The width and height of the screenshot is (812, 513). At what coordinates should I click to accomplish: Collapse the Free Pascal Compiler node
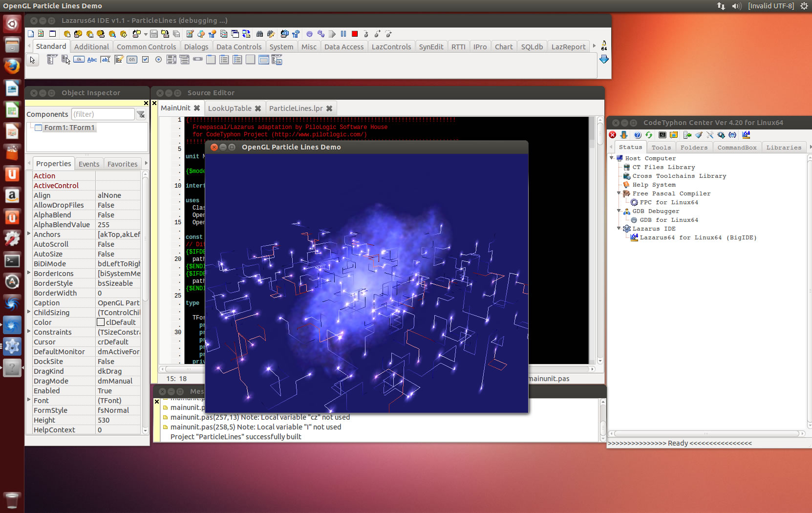[x=619, y=193]
